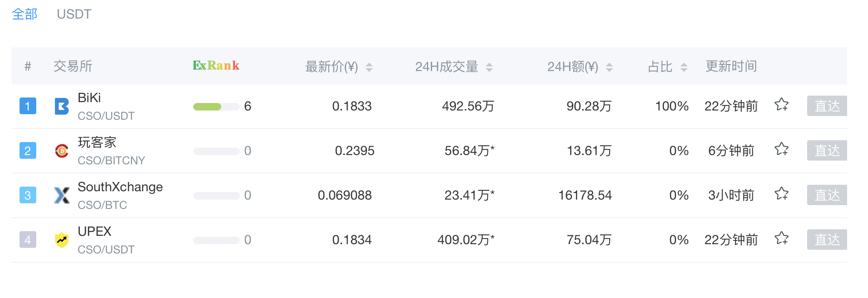
Task: Open the SouthXchange X logo
Action: pyautogui.click(x=62, y=195)
